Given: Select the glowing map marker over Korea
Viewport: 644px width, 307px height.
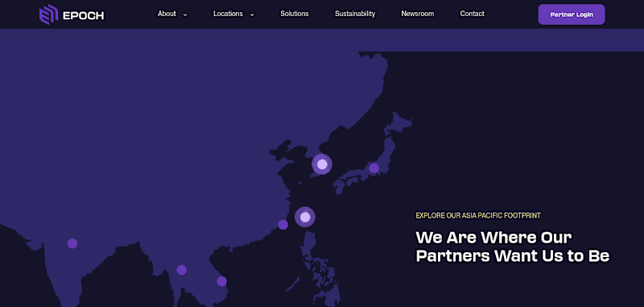Looking at the screenshot, I should click(322, 164).
